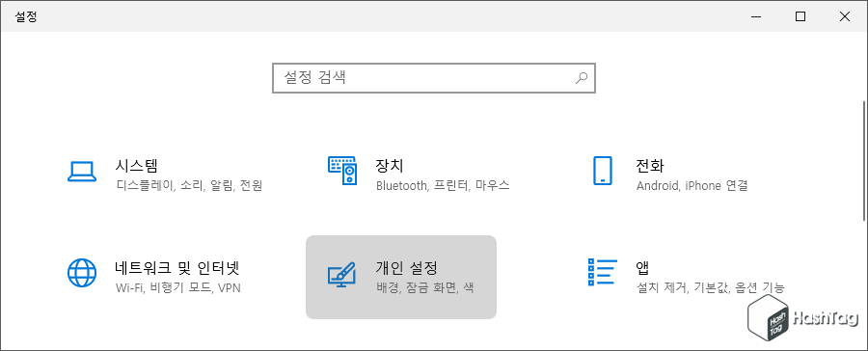Screen dimensions: 868x351
Task: Open the 앱 list icon
Action: point(602,272)
